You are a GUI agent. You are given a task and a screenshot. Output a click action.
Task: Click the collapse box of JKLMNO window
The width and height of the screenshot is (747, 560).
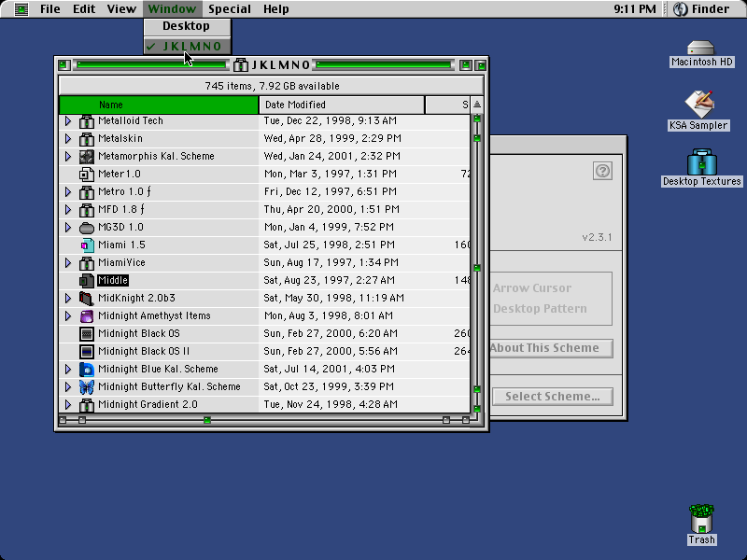click(481, 65)
